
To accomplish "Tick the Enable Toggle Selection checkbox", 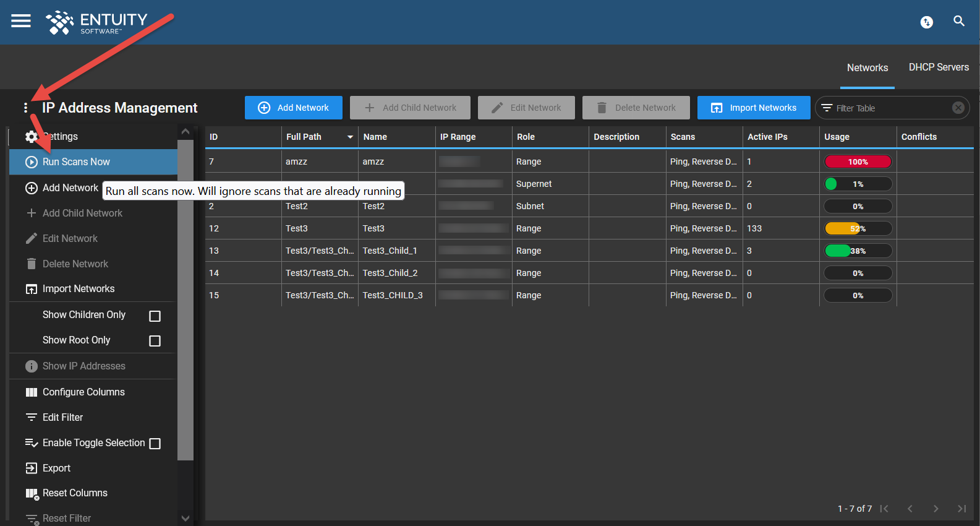I will point(155,444).
